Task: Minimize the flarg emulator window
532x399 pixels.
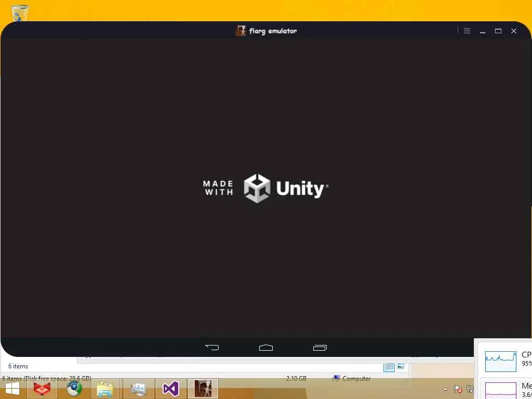Action: [x=483, y=31]
